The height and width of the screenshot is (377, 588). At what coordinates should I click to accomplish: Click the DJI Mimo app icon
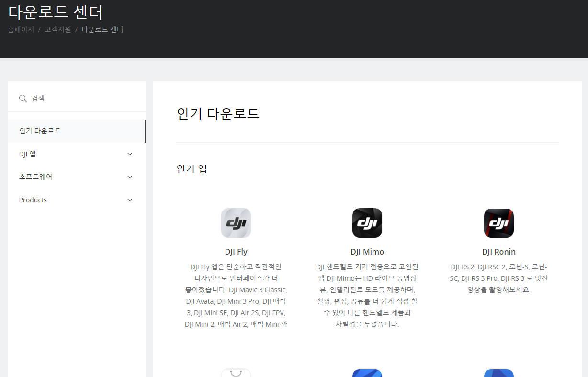(367, 223)
